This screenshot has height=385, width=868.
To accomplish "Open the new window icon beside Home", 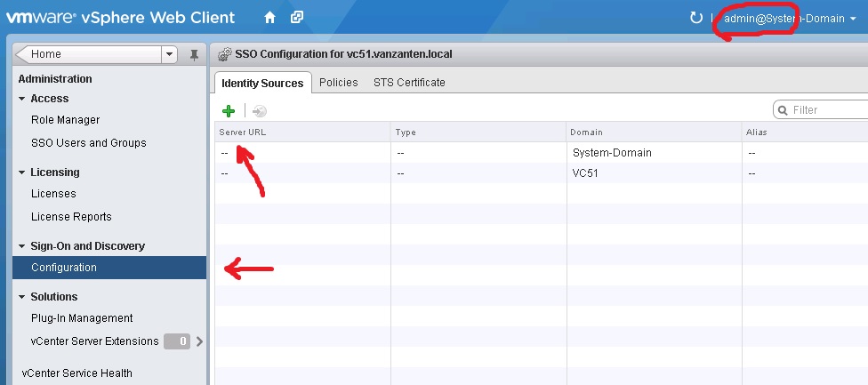I will pyautogui.click(x=297, y=18).
